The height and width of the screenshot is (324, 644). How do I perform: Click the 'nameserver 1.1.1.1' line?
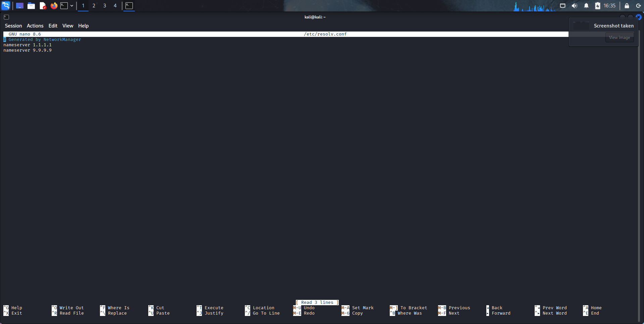pyautogui.click(x=28, y=45)
